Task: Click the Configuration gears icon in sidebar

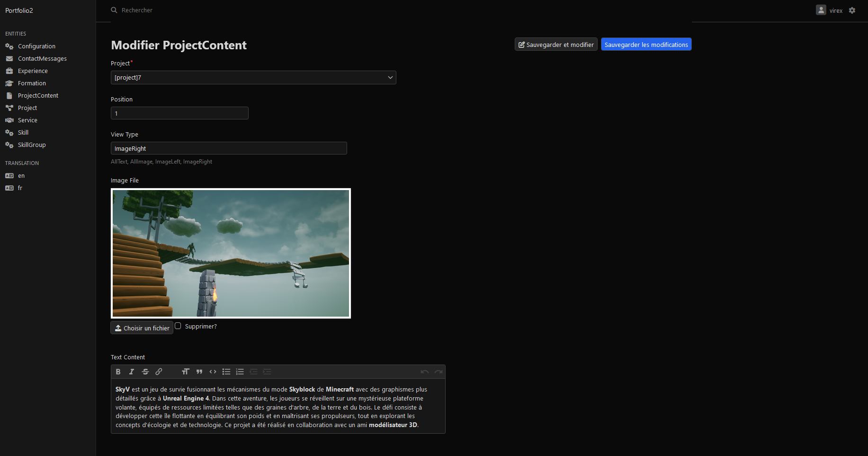Action: (9, 46)
